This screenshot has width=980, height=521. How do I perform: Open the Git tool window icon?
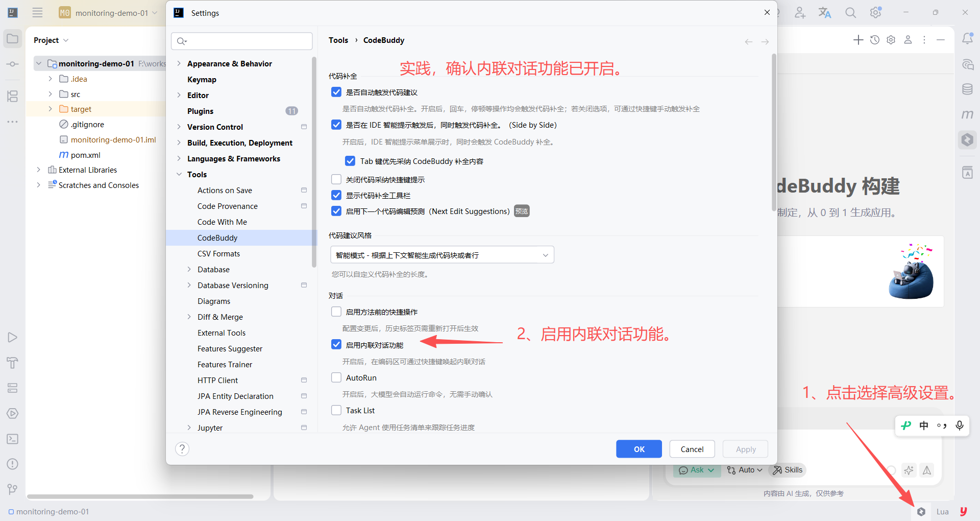(x=13, y=489)
